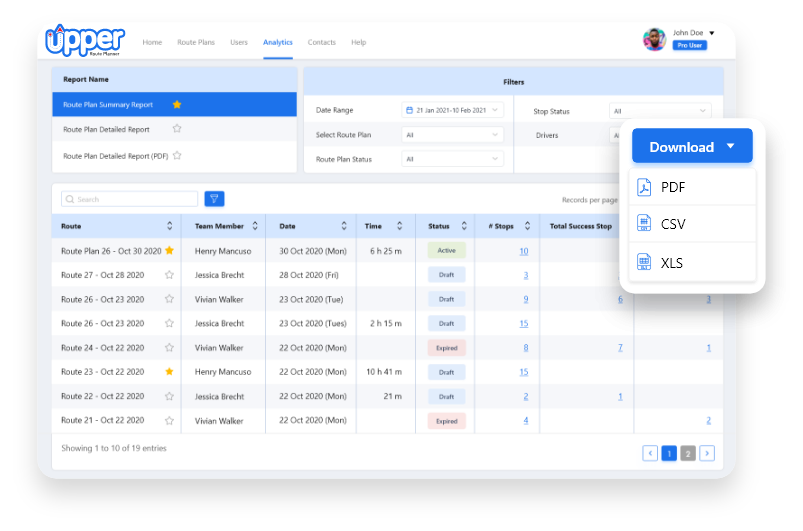
Task: Toggle star on Route 27 - Oct 28 2020
Action: 170,275
